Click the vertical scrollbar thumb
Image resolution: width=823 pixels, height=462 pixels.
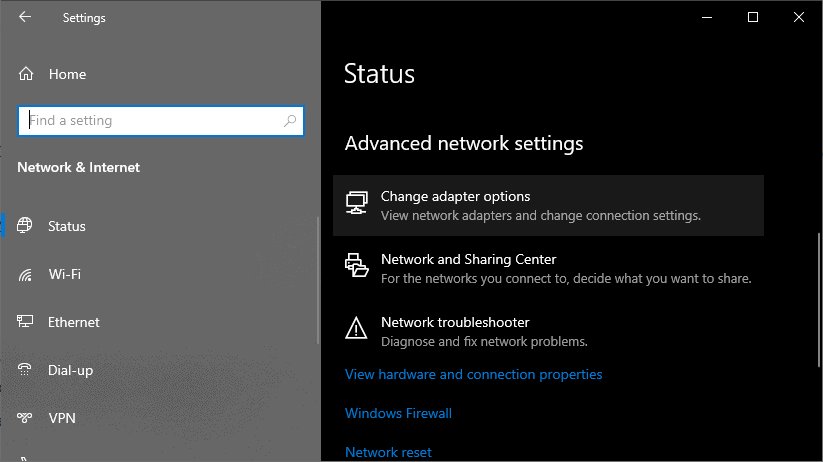point(818,300)
